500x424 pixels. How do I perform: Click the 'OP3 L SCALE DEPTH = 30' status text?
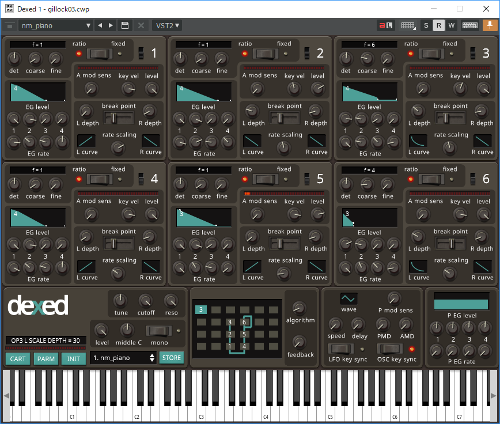coord(46,341)
